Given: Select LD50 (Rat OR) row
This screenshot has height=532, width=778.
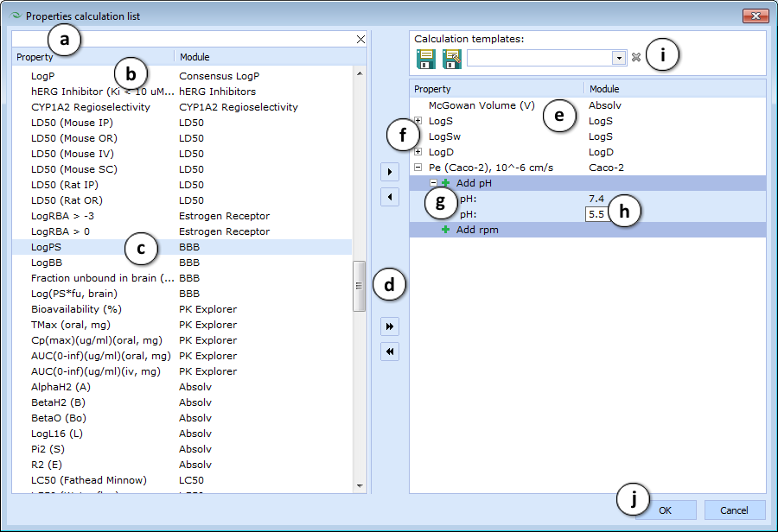Looking at the screenshot, I should tap(182, 200).
